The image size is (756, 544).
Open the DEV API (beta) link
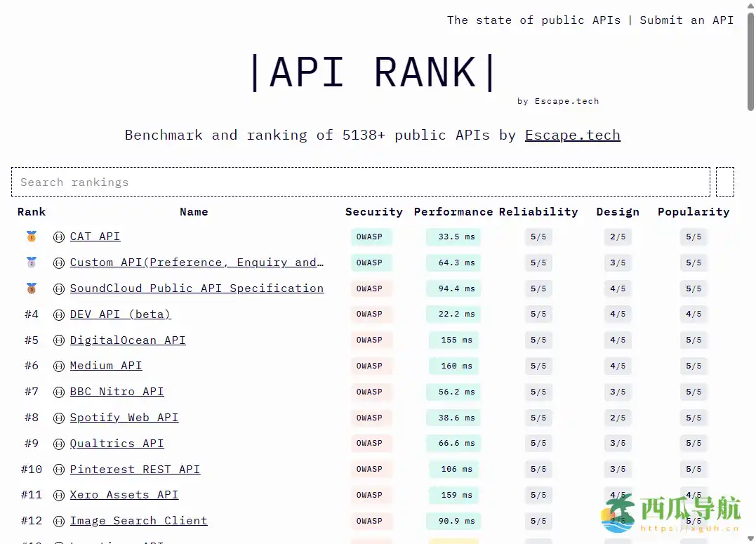[x=120, y=314]
